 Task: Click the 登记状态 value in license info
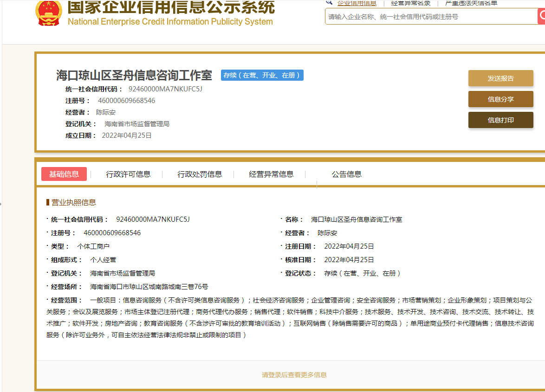(x=363, y=273)
